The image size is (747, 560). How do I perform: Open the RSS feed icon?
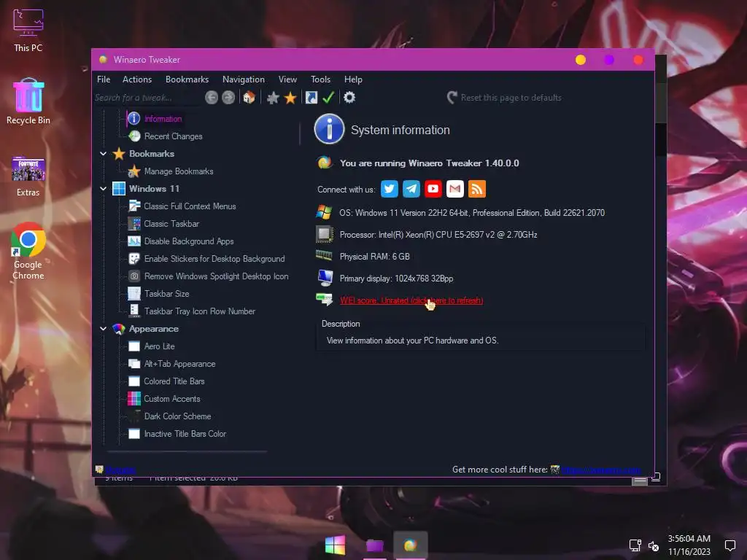coord(477,189)
